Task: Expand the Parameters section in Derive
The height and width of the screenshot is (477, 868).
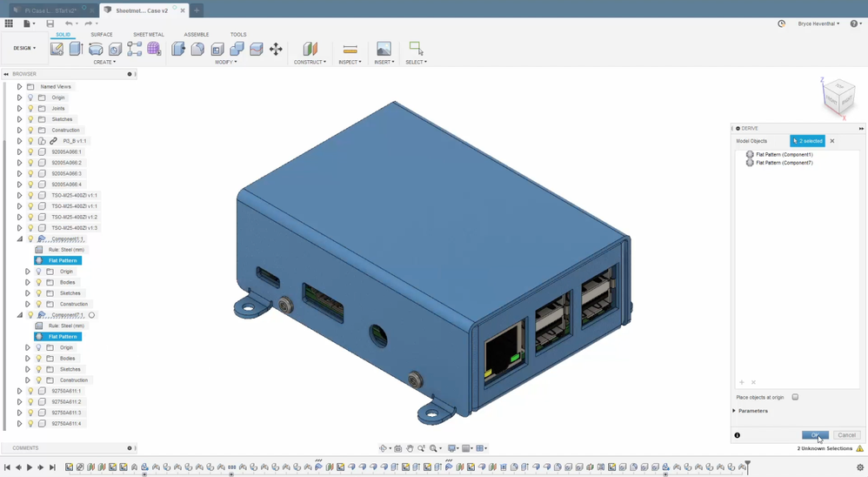Action: click(735, 411)
